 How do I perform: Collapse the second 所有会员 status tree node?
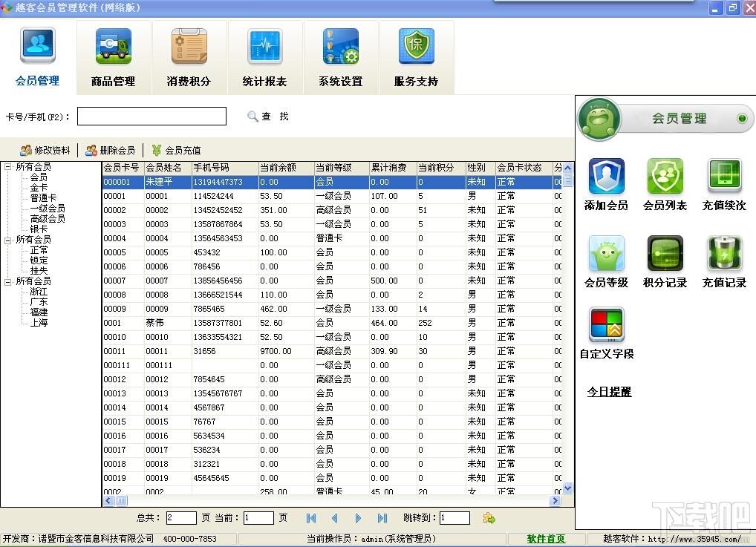7,240
